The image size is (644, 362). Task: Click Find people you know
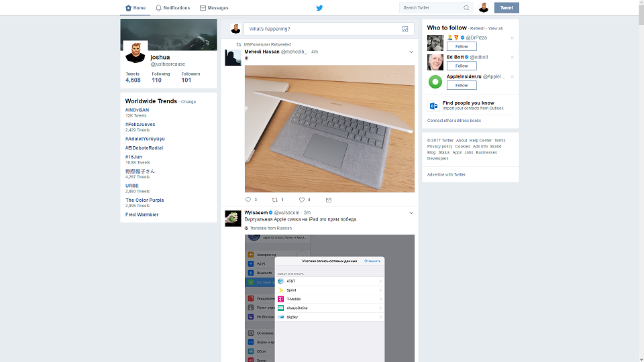[x=468, y=103]
